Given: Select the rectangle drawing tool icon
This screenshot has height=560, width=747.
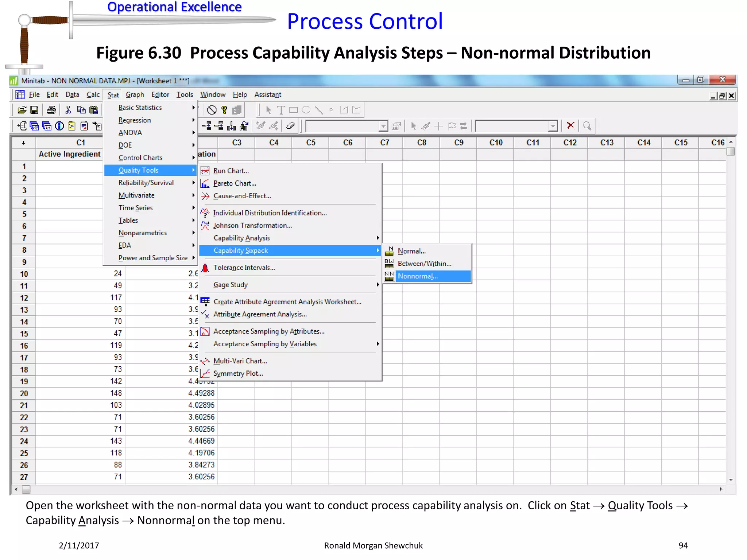Looking at the screenshot, I should [x=293, y=110].
